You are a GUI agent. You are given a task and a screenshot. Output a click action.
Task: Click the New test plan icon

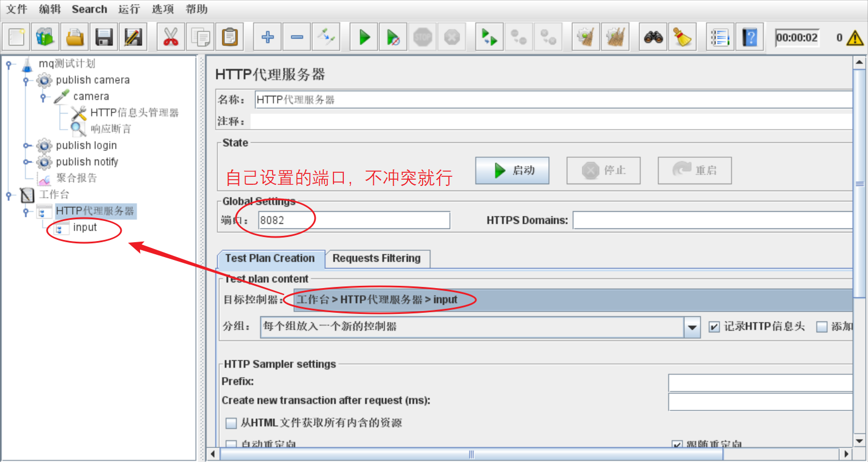[17, 38]
